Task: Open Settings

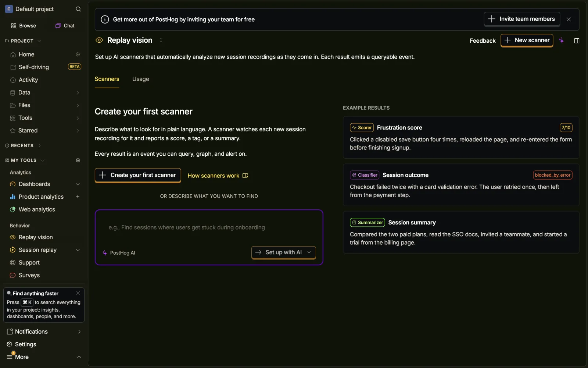Action: pos(25,344)
